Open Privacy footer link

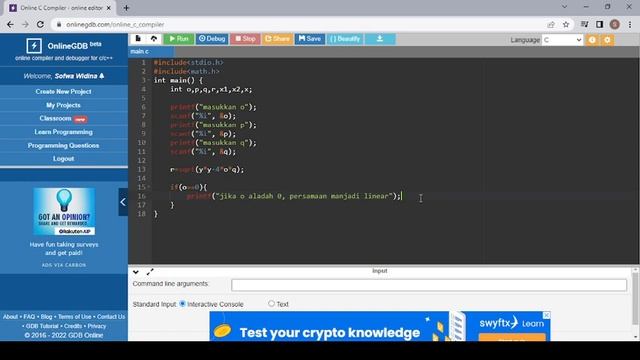97,326
